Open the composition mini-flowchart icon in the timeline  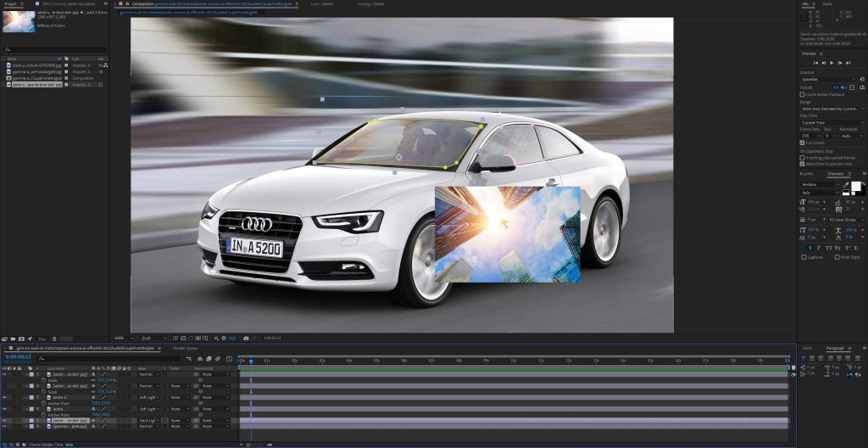click(189, 359)
